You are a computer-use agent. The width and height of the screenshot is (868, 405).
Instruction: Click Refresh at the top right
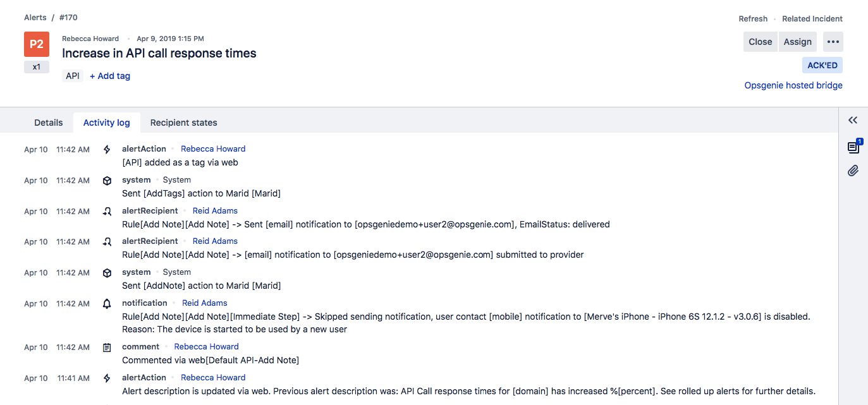pyautogui.click(x=753, y=19)
